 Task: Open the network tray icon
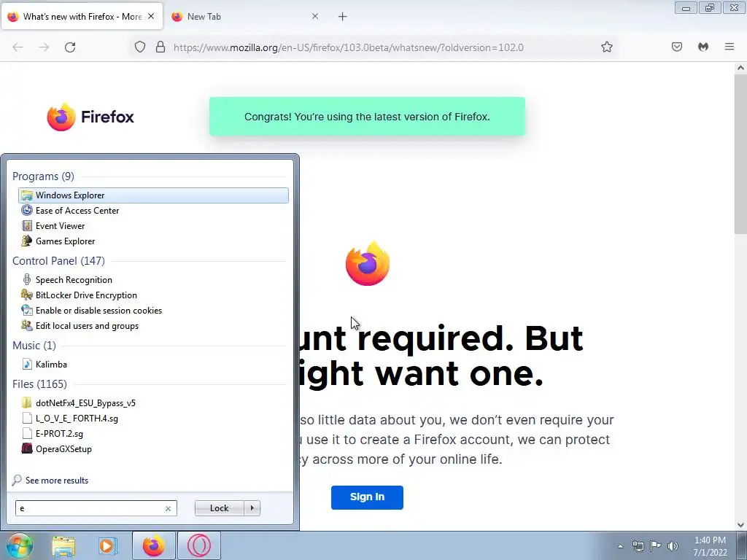[638, 546]
